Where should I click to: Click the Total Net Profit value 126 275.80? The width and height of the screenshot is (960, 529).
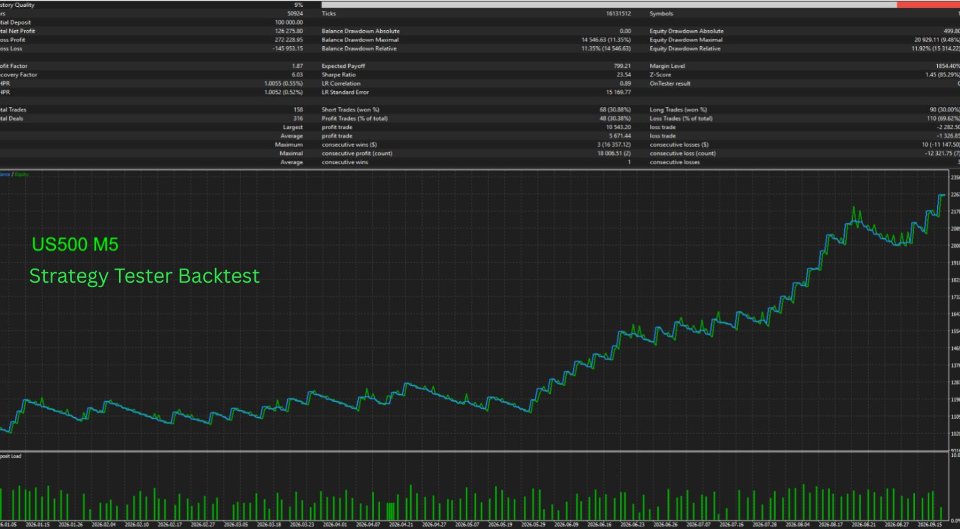pyautogui.click(x=289, y=31)
